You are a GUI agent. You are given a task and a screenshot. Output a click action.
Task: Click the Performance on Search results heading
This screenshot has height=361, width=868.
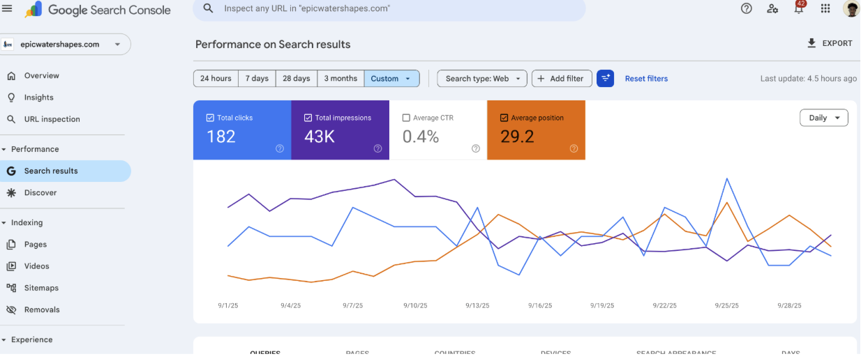click(273, 44)
